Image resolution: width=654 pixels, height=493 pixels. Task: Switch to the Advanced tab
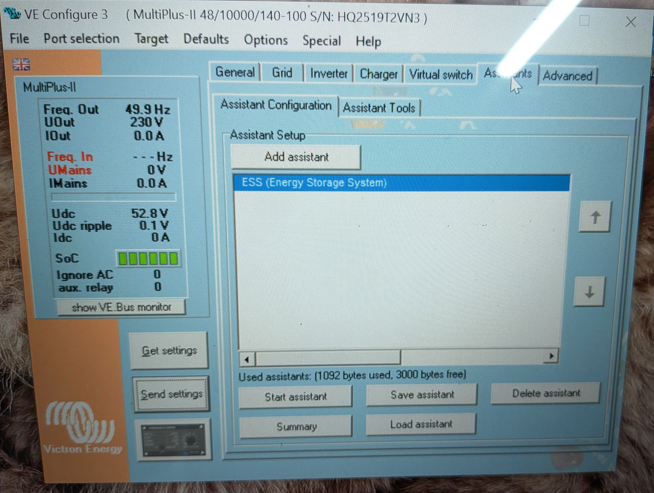click(x=568, y=76)
